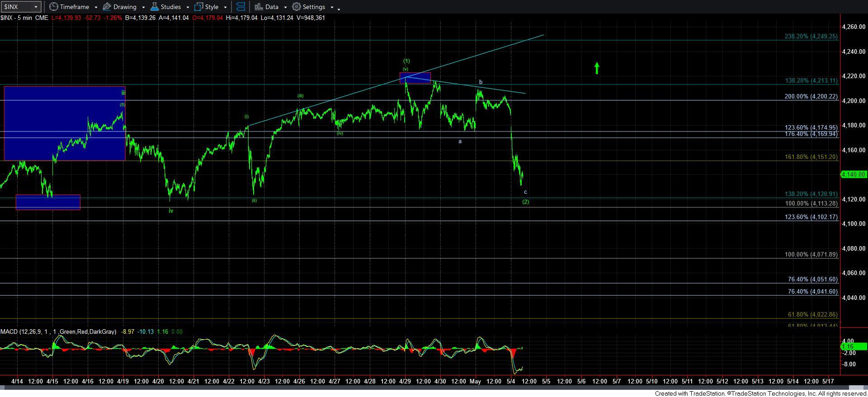This screenshot has width=868, height=397.
Task: Open the Timeframe menu label
Action: (75, 7)
